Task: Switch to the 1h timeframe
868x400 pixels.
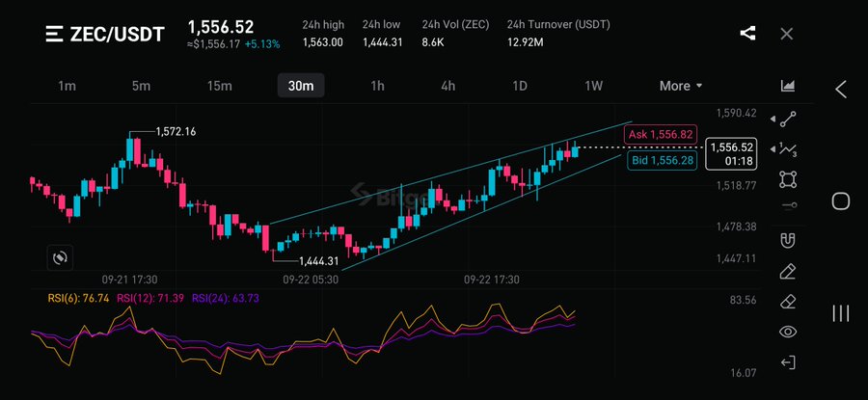Action: (377, 86)
